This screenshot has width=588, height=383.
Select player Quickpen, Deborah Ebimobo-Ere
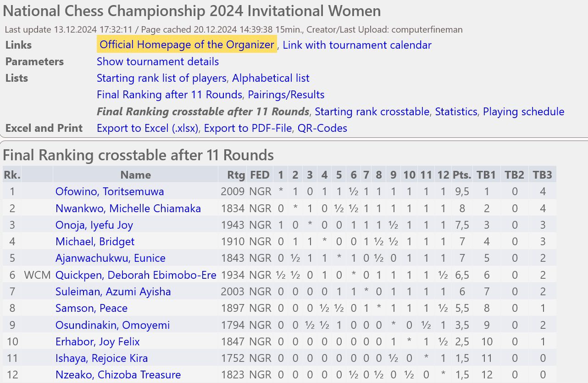pyautogui.click(x=136, y=275)
